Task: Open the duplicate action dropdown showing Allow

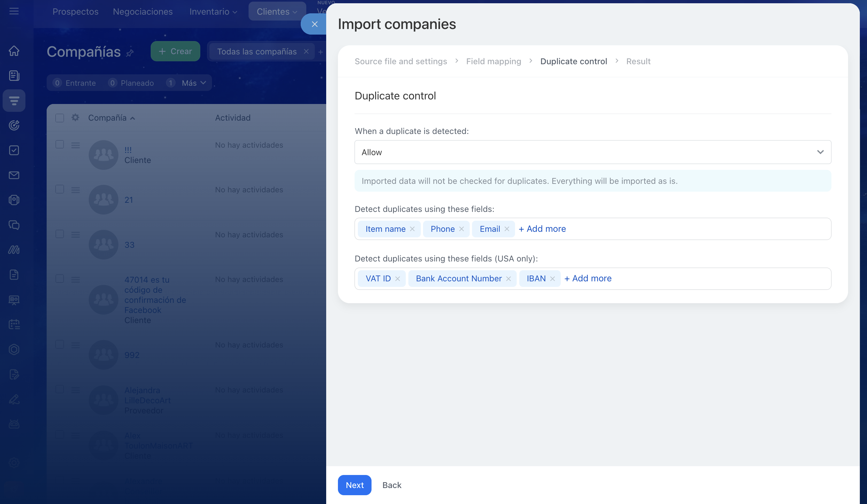Action: [592, 152]
